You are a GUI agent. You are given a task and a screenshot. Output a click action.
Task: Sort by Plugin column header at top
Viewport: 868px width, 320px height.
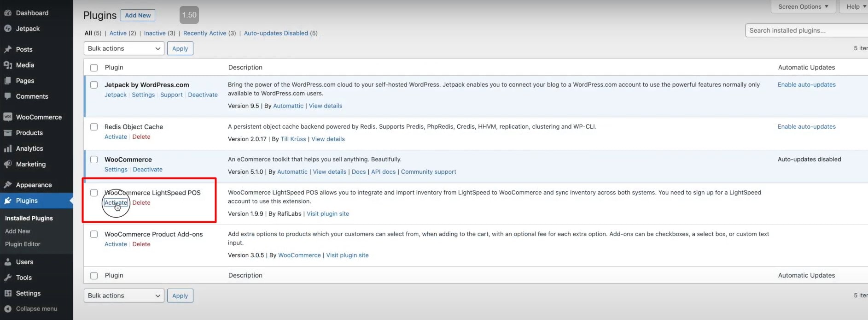point(114,68)
